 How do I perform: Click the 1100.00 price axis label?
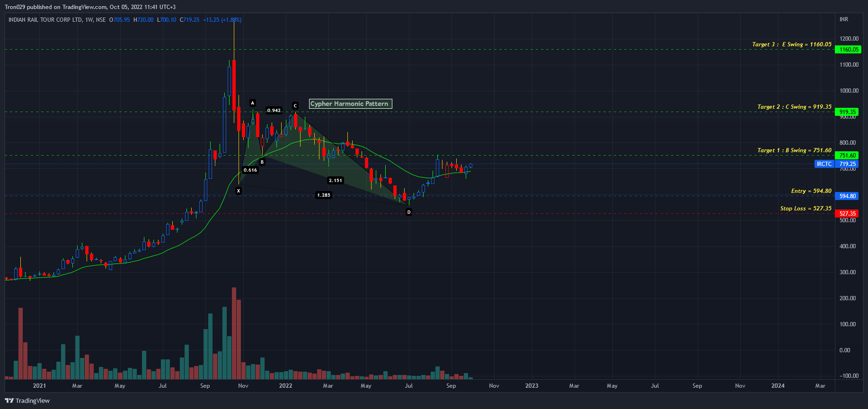pos(849,65)
